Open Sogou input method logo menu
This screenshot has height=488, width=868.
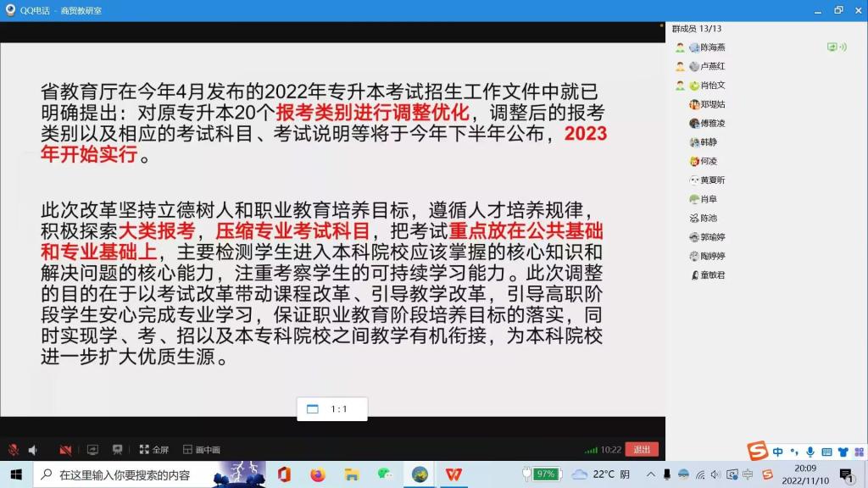757,452
